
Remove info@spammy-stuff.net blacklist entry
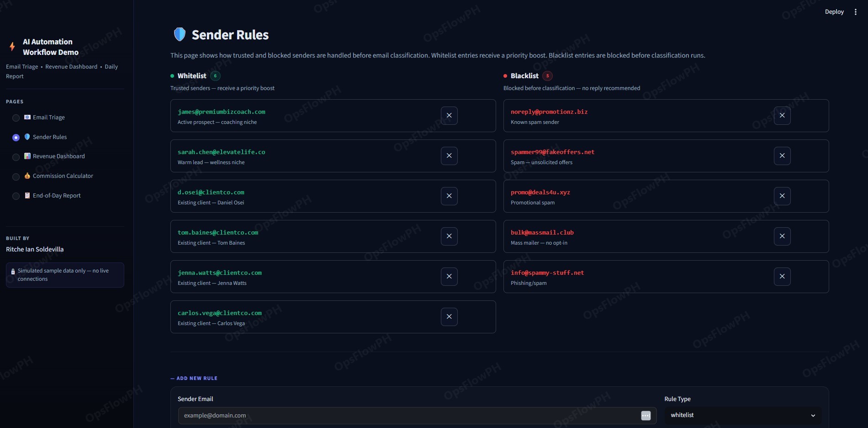click(x=782, y=277)
